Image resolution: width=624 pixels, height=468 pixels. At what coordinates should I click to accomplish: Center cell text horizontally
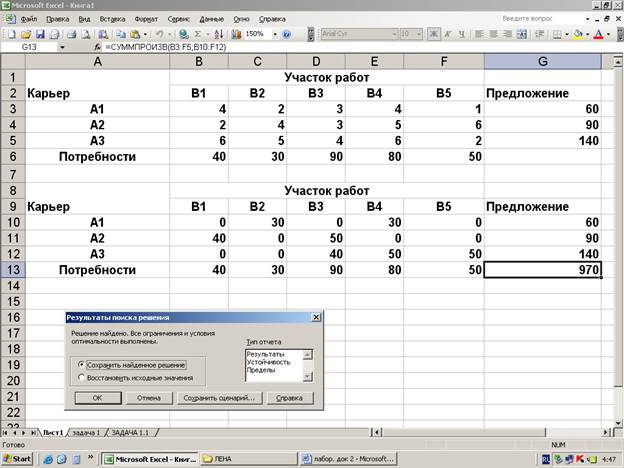tap(493, 35)
